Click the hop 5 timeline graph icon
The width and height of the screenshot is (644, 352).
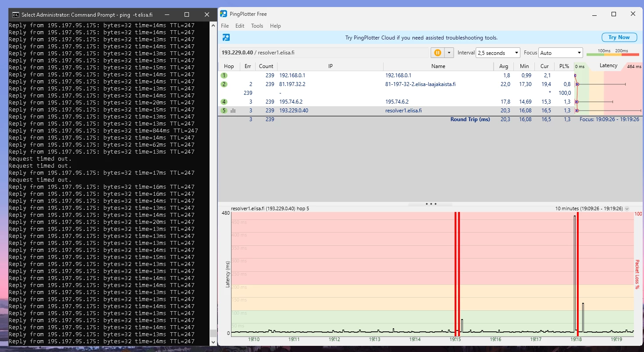[233, 111]
